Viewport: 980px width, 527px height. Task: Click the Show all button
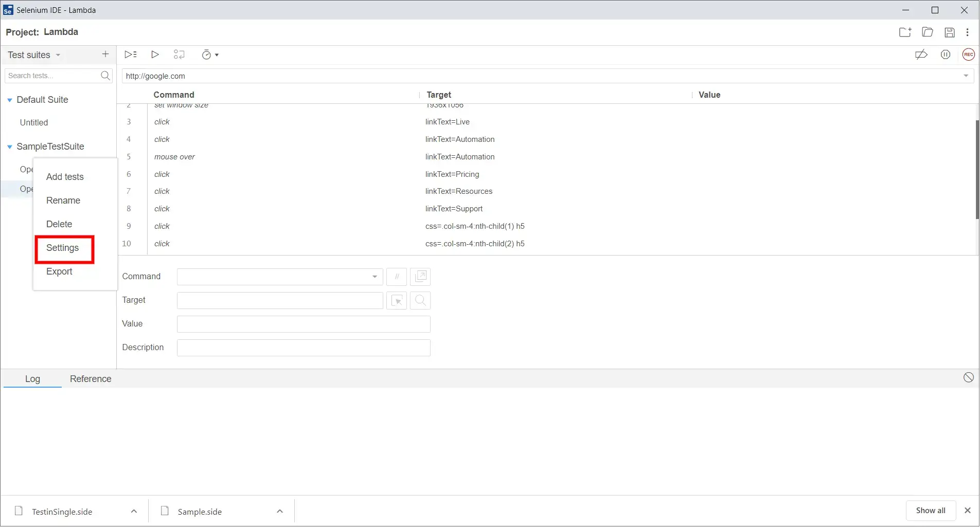click(931, 510)
